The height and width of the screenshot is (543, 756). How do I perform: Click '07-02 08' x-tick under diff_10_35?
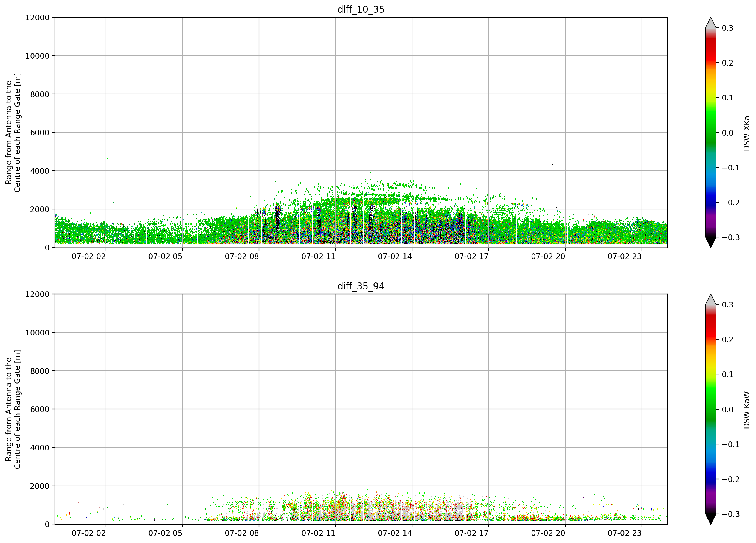[242, 256]
